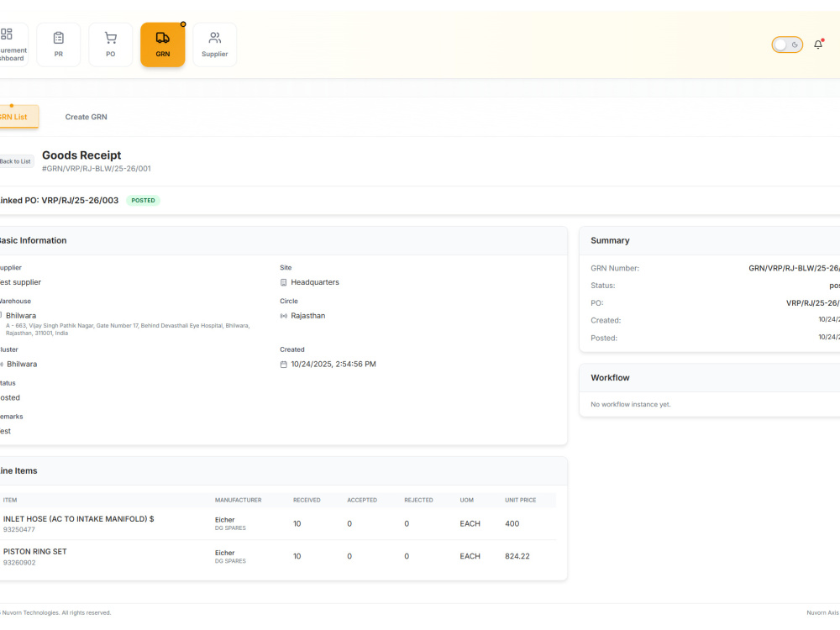
Task: Select the GRN number under Goods Receipt
Action: (97, 169)
